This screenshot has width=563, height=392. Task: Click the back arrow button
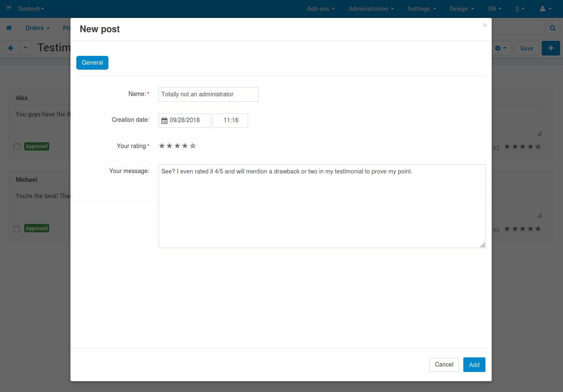(11, 48)
